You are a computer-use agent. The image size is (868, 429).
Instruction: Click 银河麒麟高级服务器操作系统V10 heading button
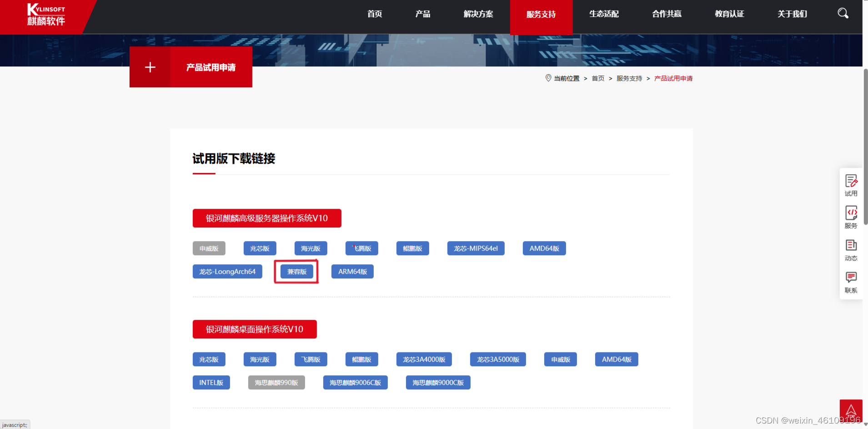click(267, 218)
